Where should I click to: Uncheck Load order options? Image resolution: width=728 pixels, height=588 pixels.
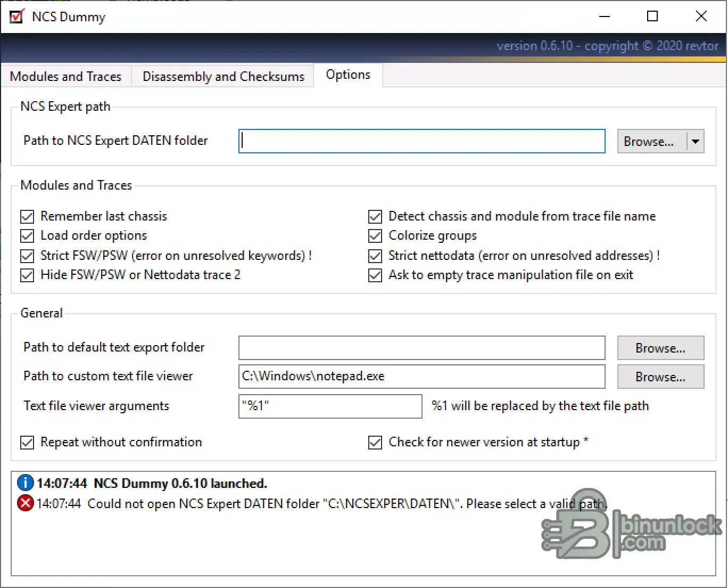click(x=27, y=236)
